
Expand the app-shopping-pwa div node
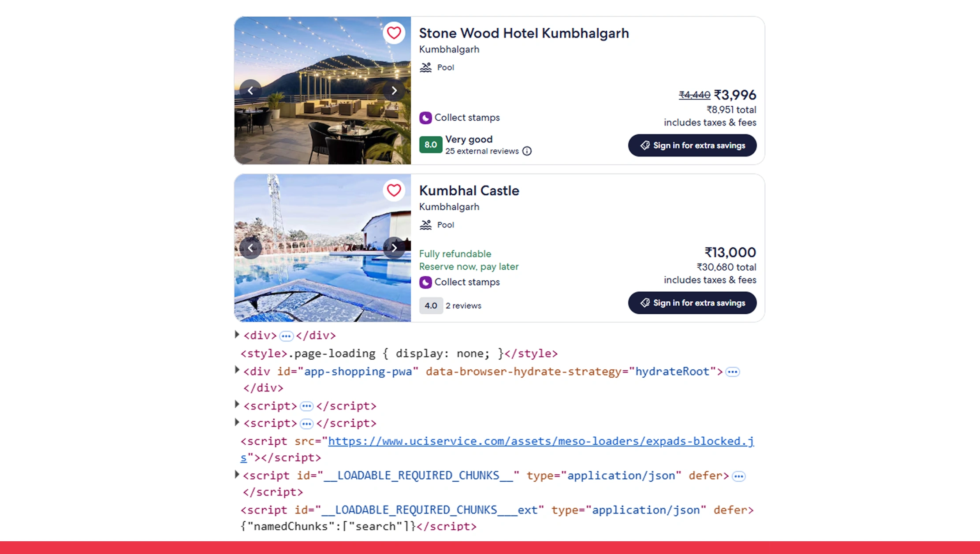(x=237, y=371)
